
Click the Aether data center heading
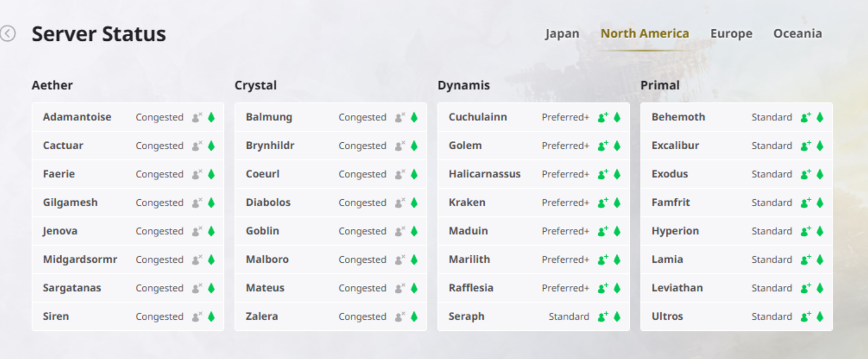[x=52, y=85]
